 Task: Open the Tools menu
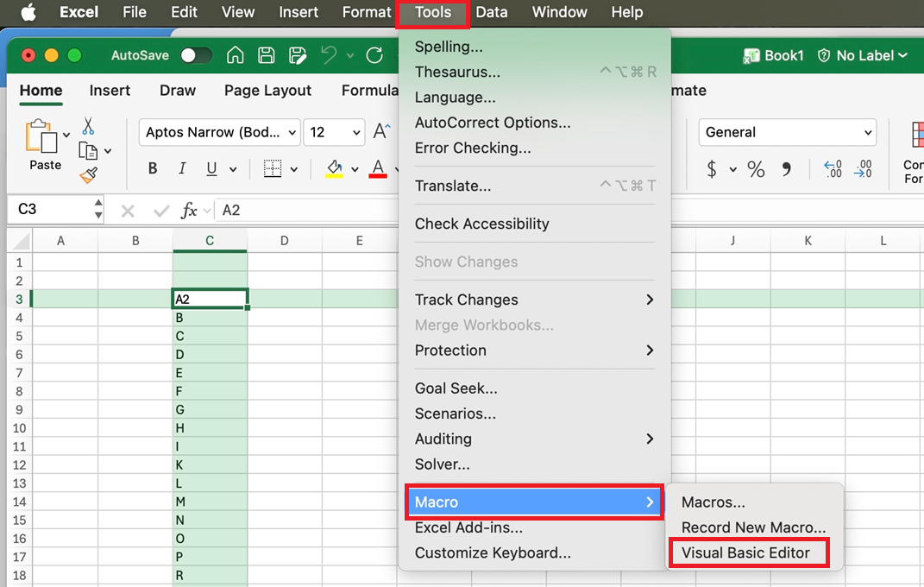click(x=433, y=12)
